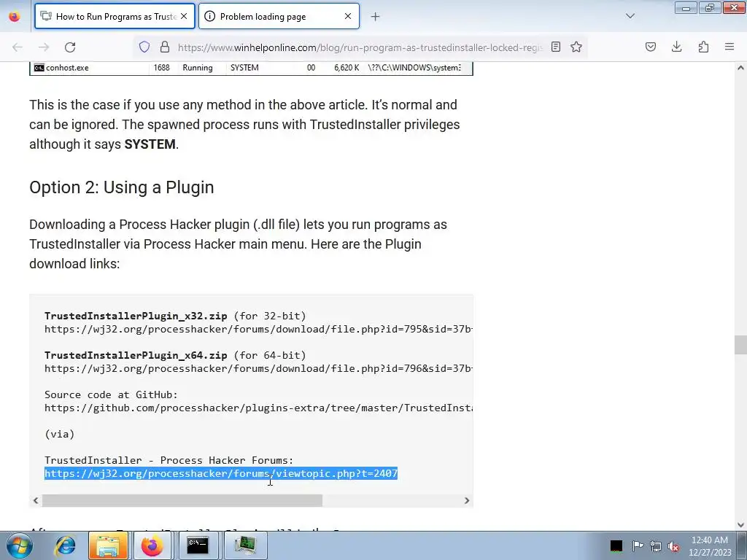Open the Firefox hamburger application menu
This screenshot has height=560, width=747.
(729, 47)
